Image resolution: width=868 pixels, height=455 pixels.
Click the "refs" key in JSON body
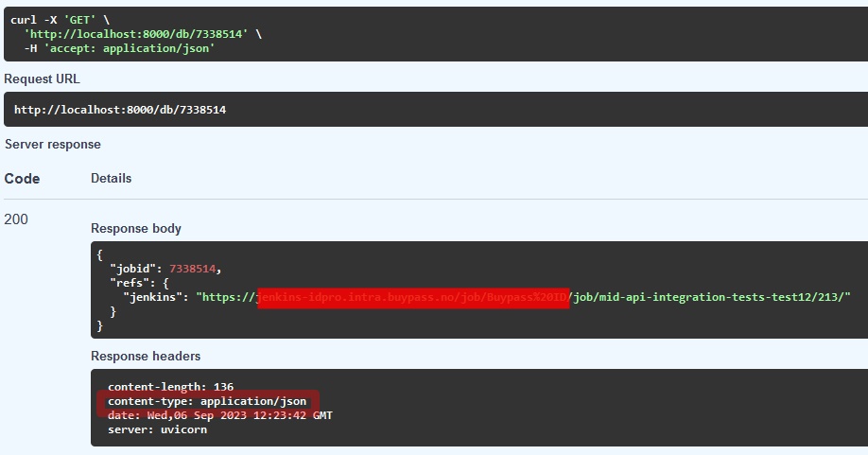point(130,283)
